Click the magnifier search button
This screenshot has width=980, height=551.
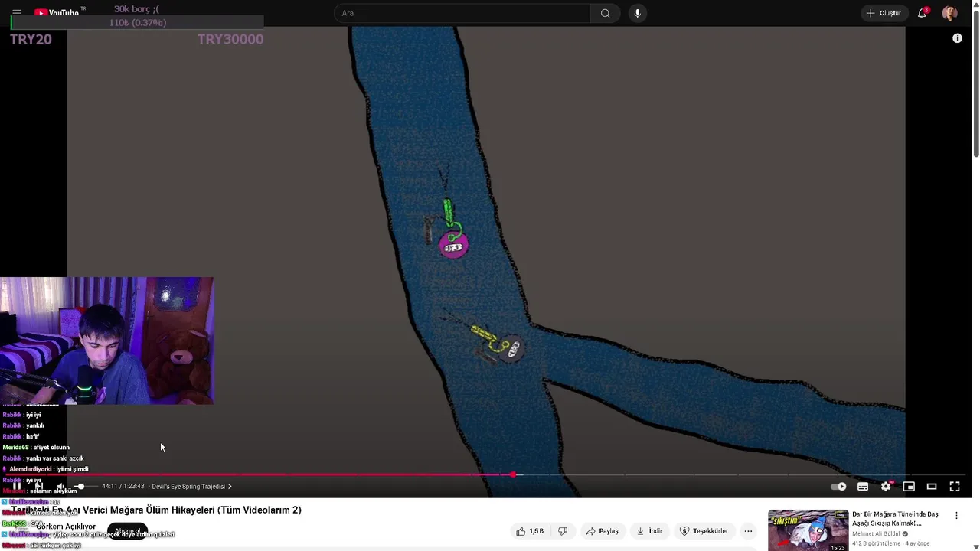(606, 13)
